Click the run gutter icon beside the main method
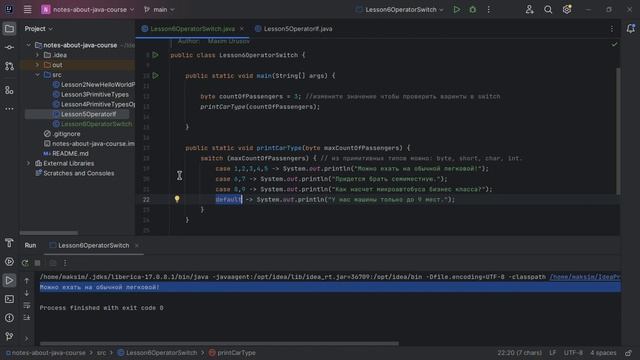Viewport: 640px width, 360px height. 155,76
